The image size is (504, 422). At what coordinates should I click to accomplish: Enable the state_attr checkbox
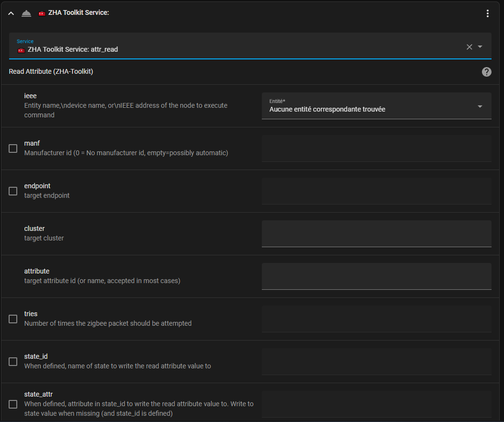[x=13, y=404]
